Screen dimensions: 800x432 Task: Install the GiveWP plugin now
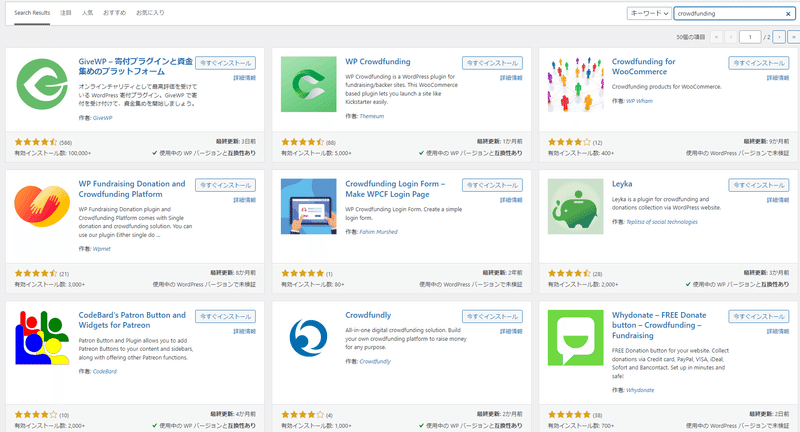226,63
